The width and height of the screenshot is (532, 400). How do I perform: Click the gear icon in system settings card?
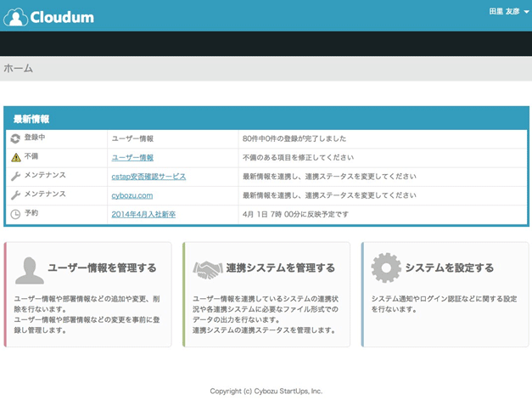[386, 268]
